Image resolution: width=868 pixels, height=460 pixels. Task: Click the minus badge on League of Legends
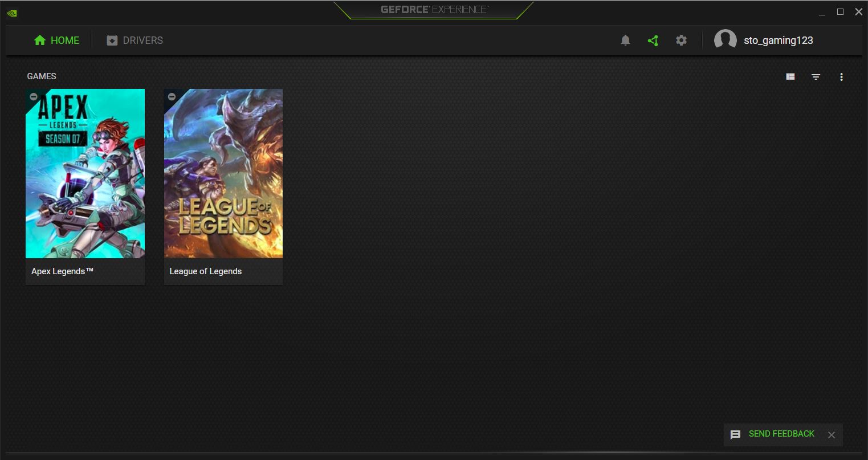pyautogui.click(x=172, y=97)
